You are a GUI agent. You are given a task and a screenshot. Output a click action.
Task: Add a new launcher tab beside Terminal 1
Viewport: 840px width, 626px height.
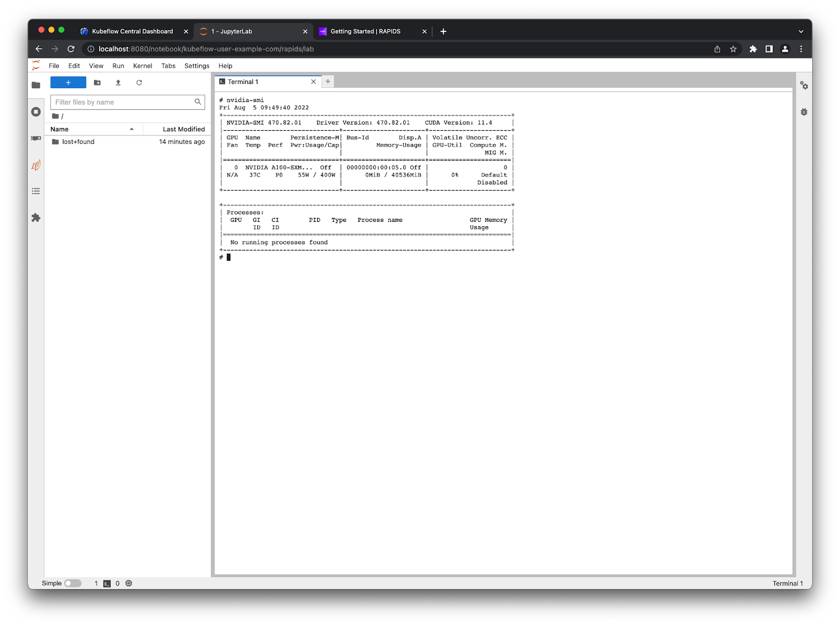(328, 81)
